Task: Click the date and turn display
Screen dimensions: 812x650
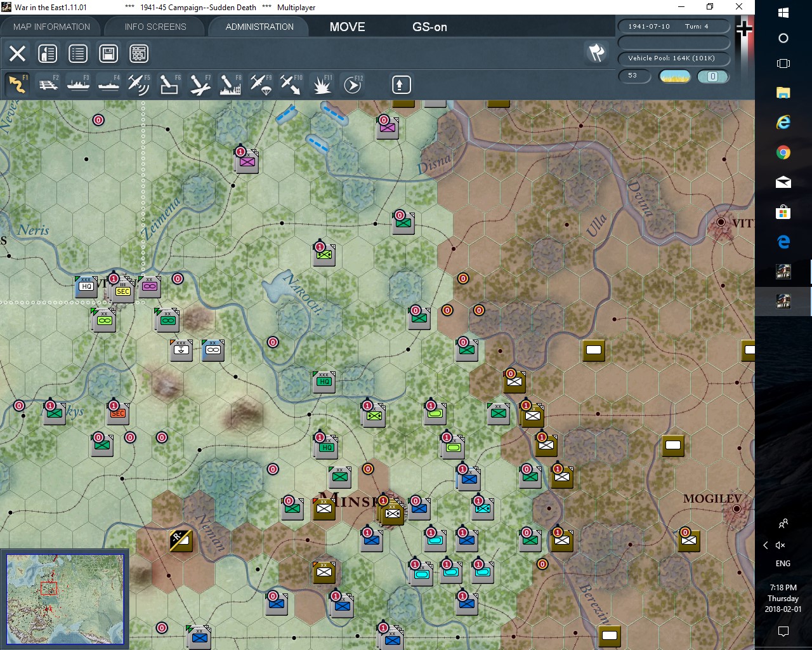Action: 674,26
